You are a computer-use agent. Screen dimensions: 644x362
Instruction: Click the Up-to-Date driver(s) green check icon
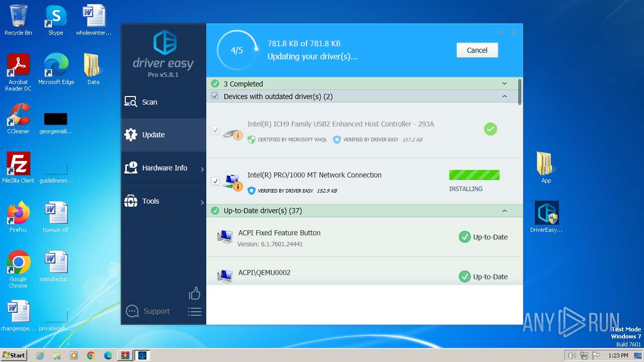[x=215, y=211]
